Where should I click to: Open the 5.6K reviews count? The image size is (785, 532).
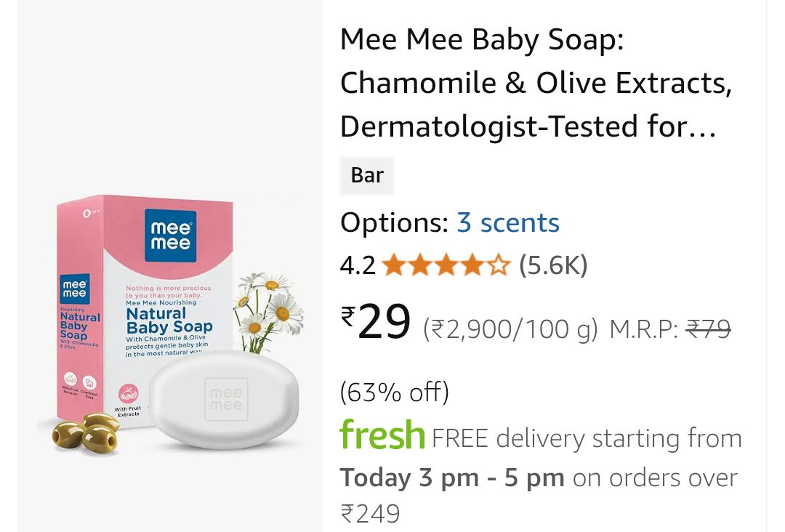coord(552,266)
